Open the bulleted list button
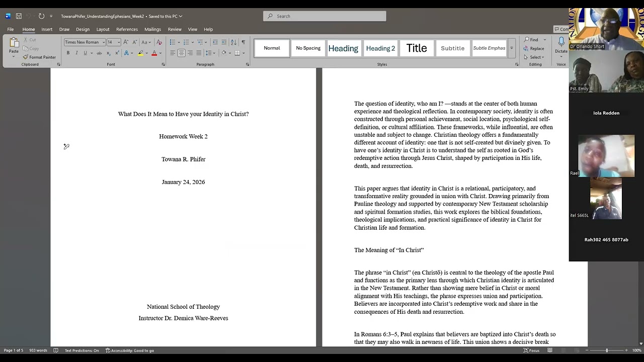 point(172,42)
